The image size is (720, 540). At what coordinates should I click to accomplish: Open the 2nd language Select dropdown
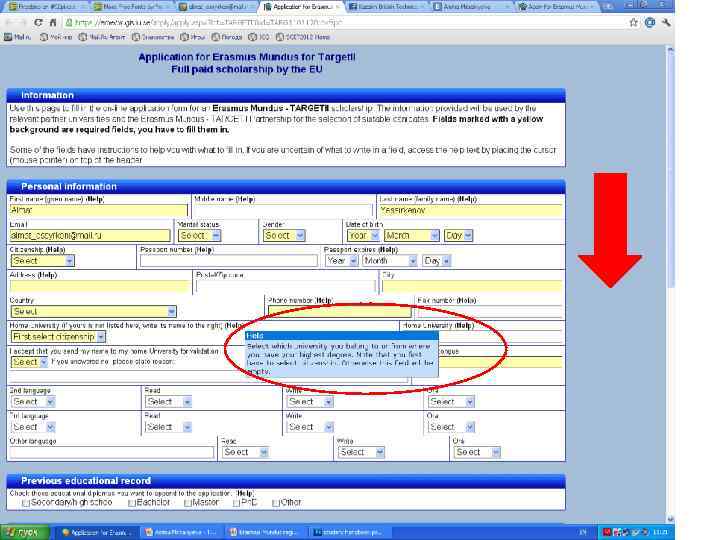(x=33, y=402)
